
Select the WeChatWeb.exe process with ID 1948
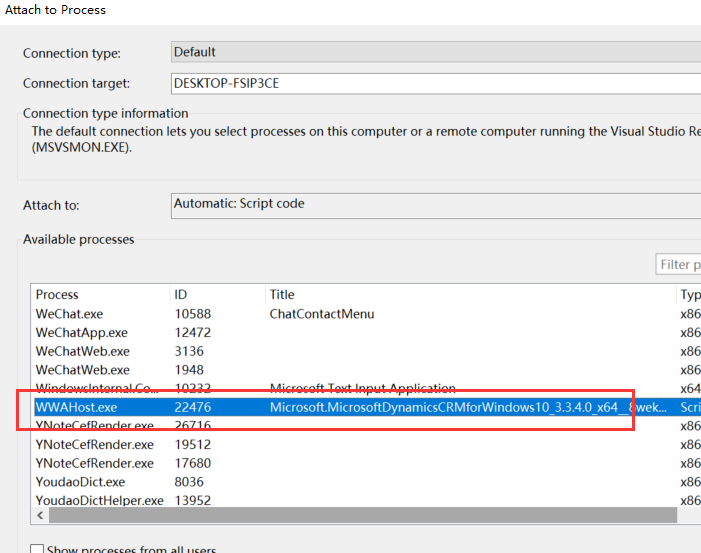pos(83,370)
